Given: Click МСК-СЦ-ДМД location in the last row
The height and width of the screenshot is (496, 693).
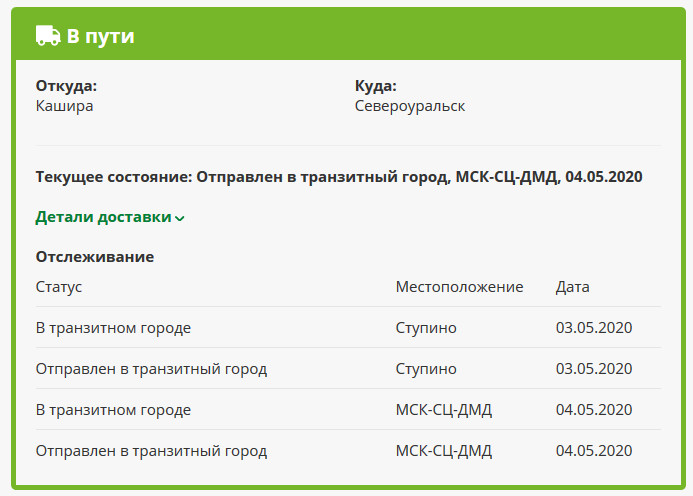Looking at the screenshot, I should click(x=444, y=451).
